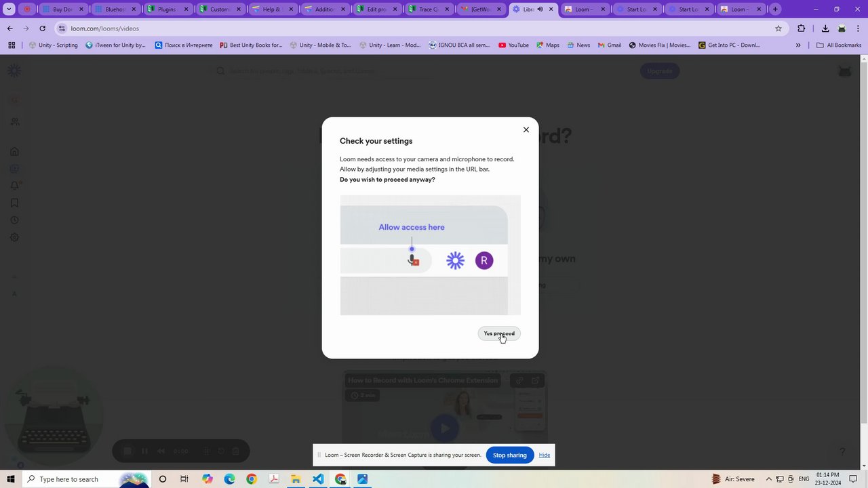868x488 pixels.
Task: Go back in Chrome
Action: [9, 28]
